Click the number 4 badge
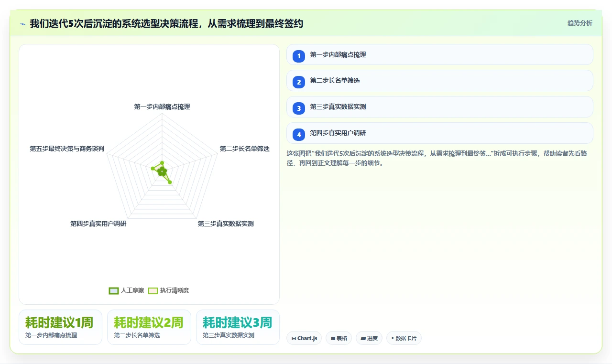This screenshot has width=612, height=364. click(299, 135)
